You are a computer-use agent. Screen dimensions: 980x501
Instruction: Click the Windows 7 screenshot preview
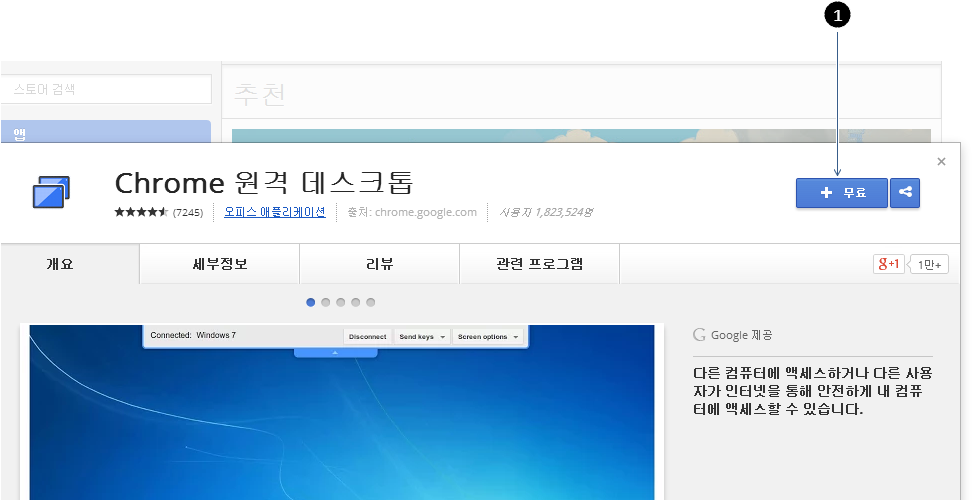click(342, 412)
